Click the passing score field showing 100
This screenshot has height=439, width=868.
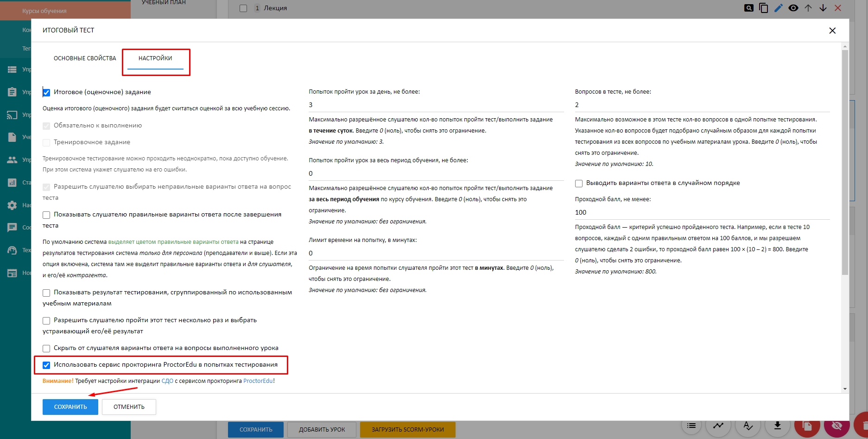point(702,212)
